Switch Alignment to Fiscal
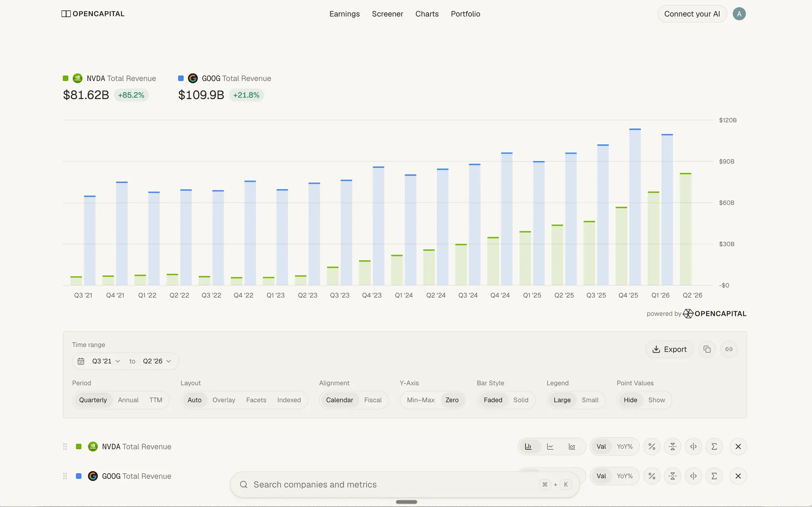812x507 pixels. click(x=373, y=400)
